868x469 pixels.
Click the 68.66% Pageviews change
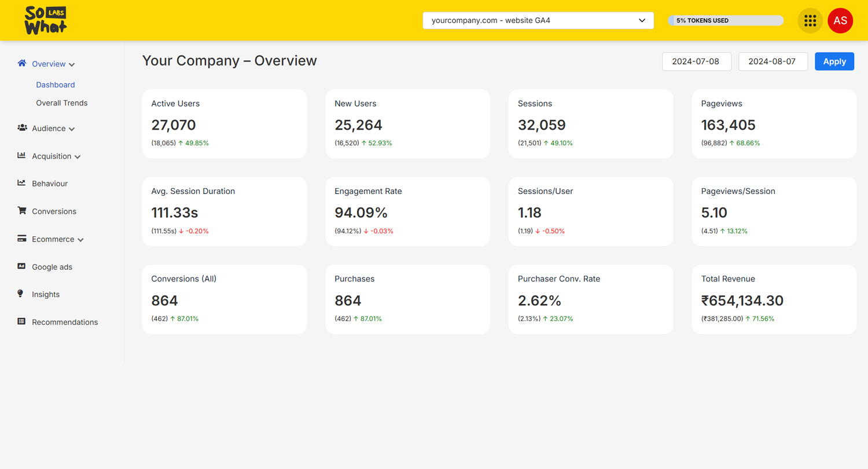click(x=745, y=143)
